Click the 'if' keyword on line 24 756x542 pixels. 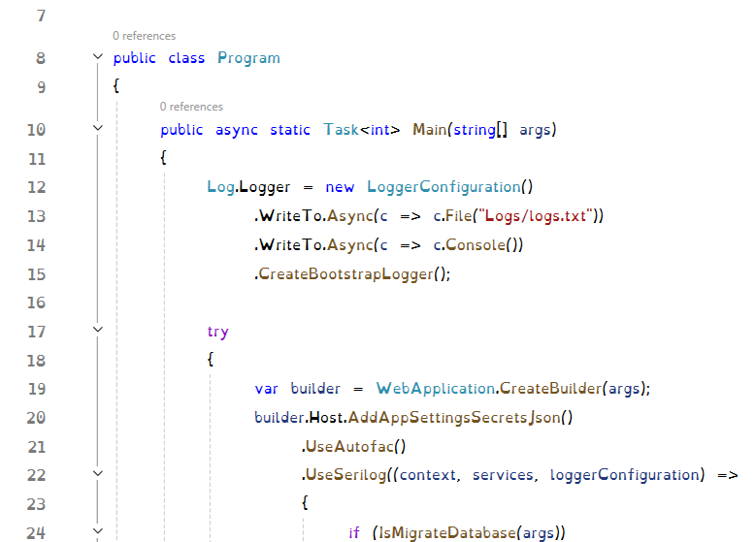(354, 532)
